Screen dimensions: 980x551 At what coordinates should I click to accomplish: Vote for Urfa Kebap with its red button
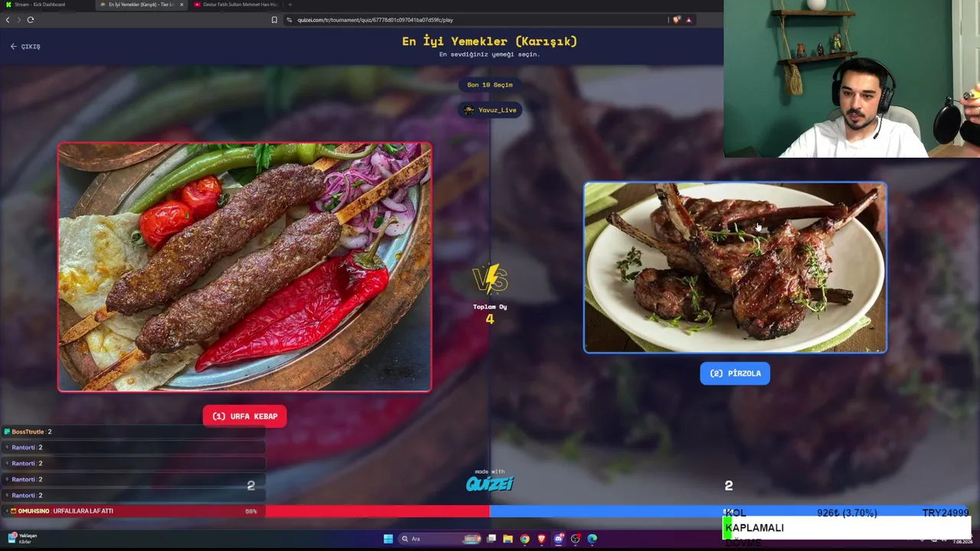(x=245, y=416)
